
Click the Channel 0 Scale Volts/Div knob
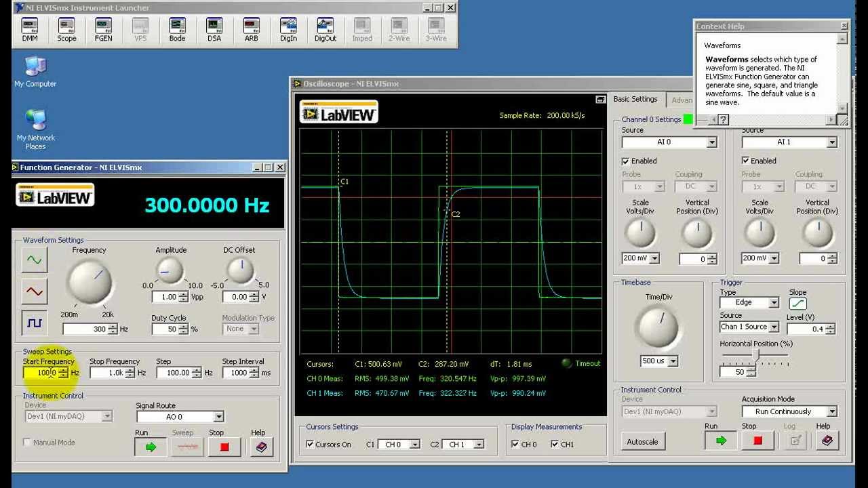pos(640,233)
